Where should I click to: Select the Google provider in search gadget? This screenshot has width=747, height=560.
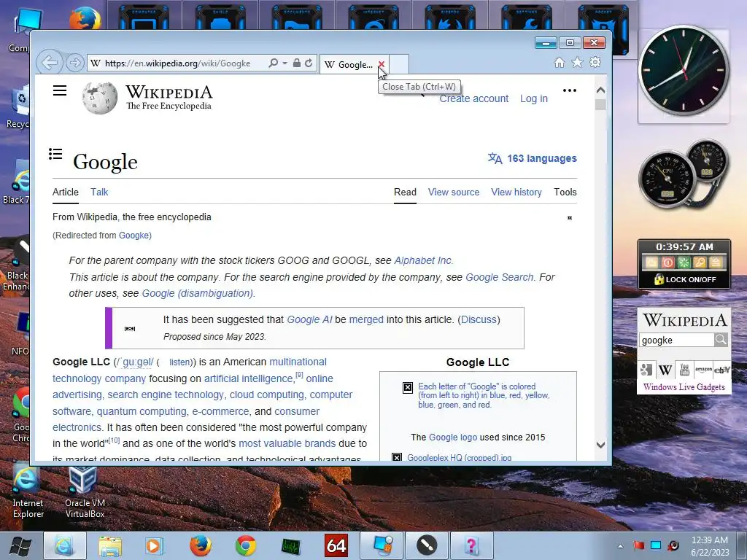646,370
